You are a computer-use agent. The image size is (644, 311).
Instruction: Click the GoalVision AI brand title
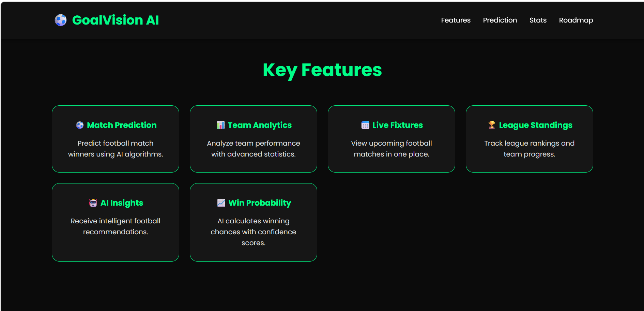click(x=116, y=20)
